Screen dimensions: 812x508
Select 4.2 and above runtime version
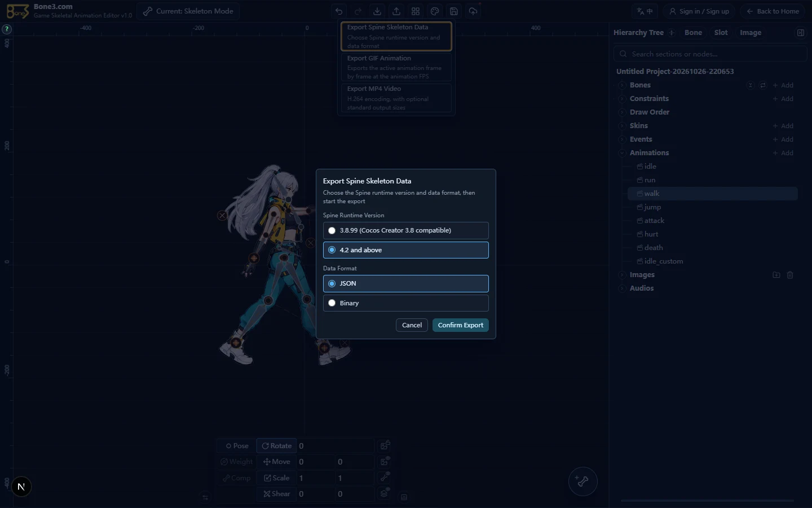(405, 250)
